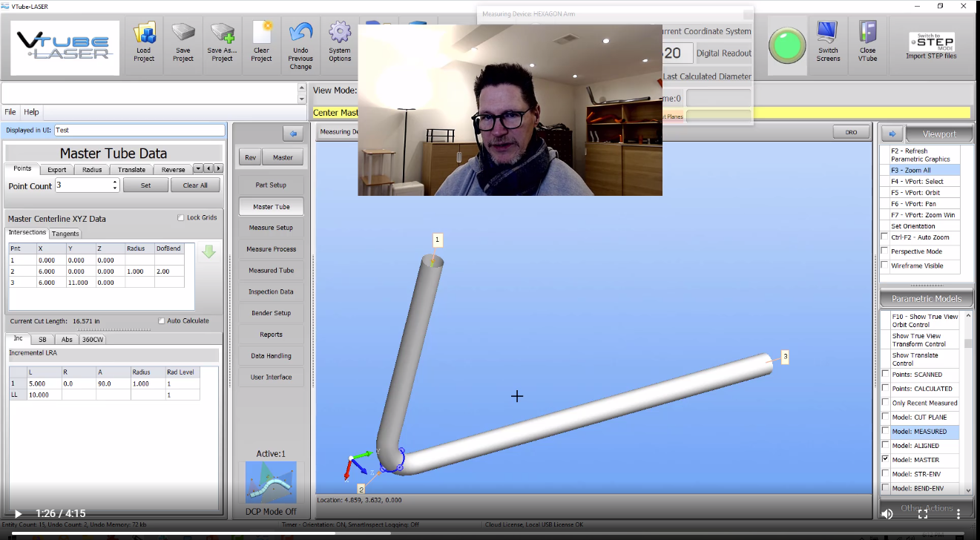Open the Help menu
Image resolution: width=980 pixels, height=540 pixels.
[31, 112]
